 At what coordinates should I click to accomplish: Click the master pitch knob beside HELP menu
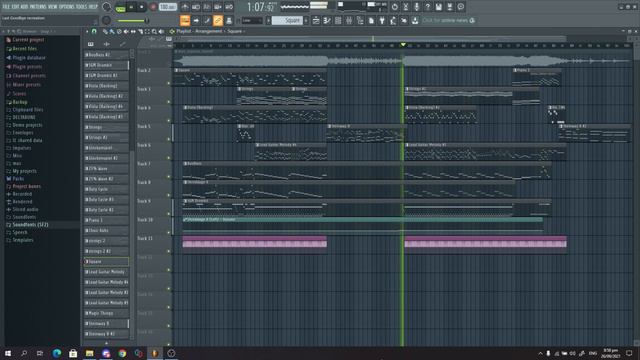click(106, 7)
